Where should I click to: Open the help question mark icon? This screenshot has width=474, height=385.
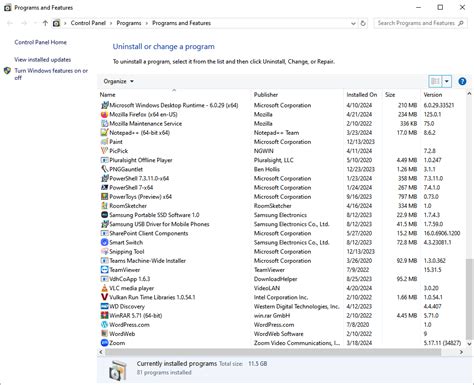(x=462, y=81)
